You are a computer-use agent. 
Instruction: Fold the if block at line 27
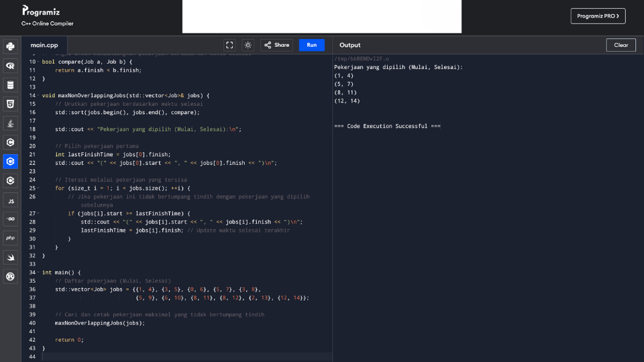38,213
